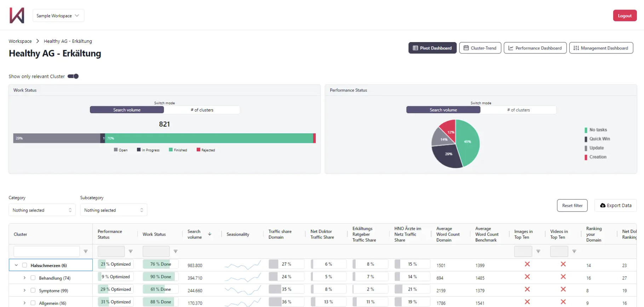Click the grey Open segment of the progress bar

tap(57, 138)
